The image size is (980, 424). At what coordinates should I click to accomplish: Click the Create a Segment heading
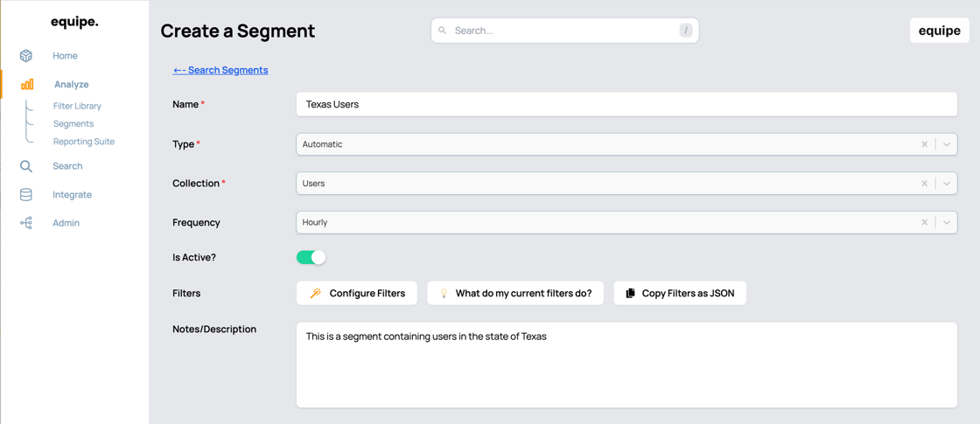pyautogui.click(x=238, y=31)
